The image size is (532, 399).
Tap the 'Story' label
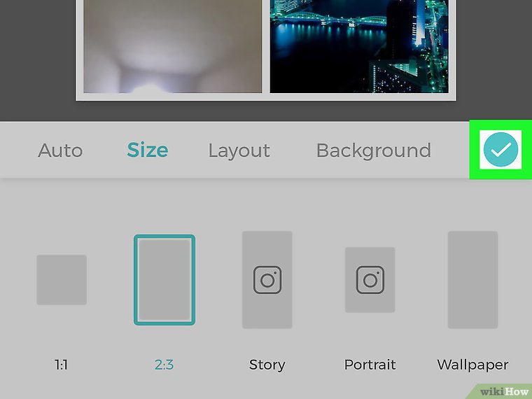pos(267,365)
